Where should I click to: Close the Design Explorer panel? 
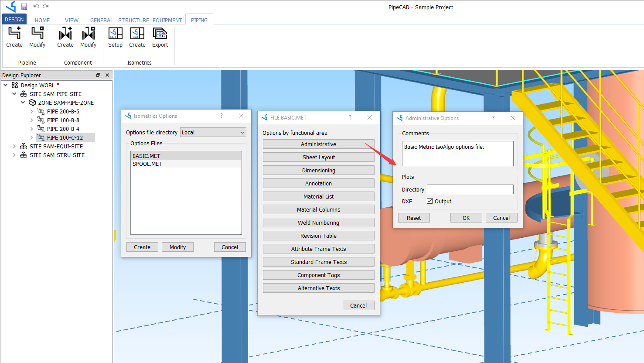[x=107, y=75]
